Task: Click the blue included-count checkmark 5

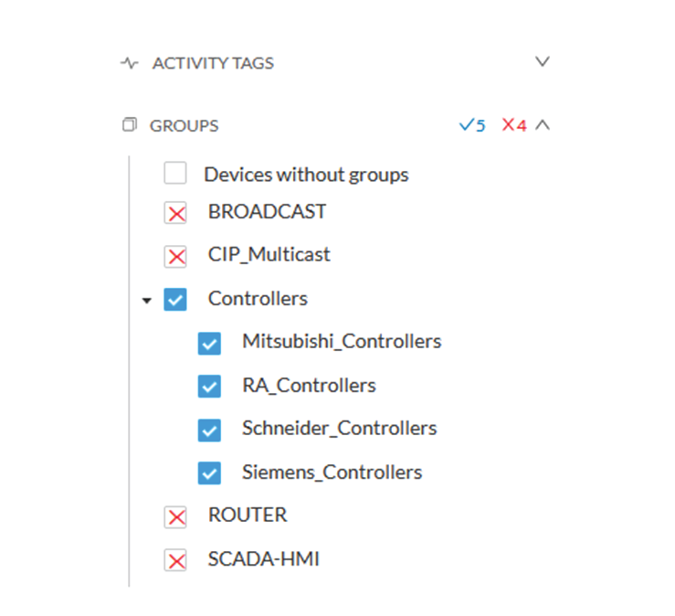Action: click(x=472, y=125)
